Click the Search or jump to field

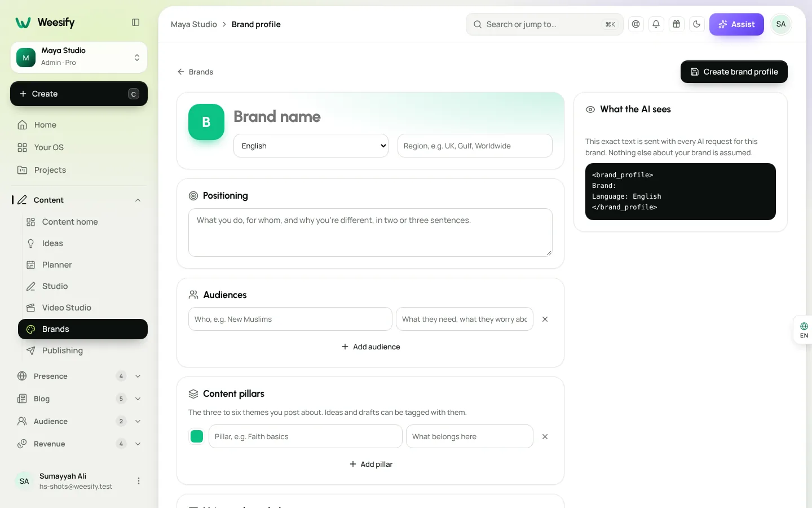tap(544, 24)
